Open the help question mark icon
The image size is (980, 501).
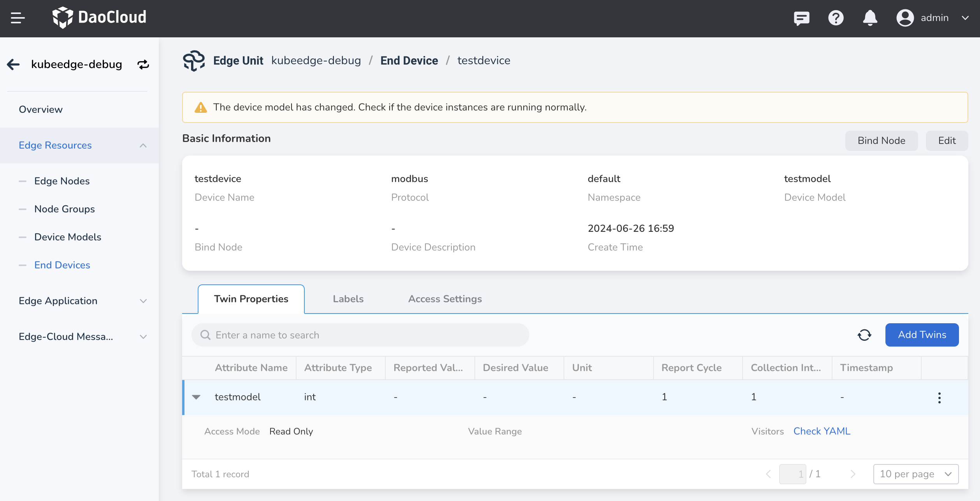point(836,18)
